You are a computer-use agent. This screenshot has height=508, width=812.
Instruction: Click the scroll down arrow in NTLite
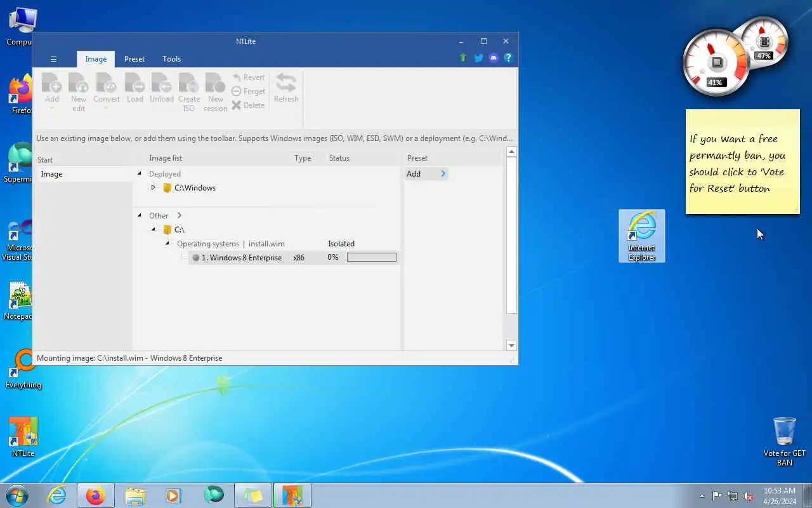[511, 345]
